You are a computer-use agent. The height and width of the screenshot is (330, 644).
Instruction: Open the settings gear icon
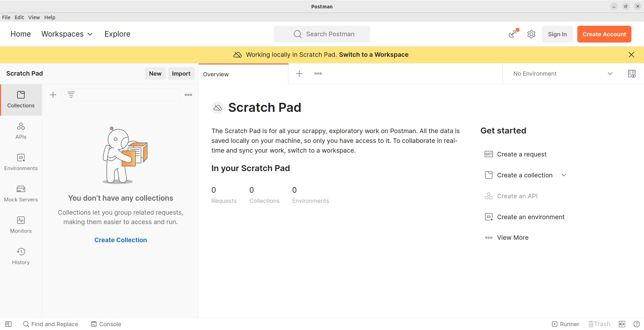click(531, 34)
